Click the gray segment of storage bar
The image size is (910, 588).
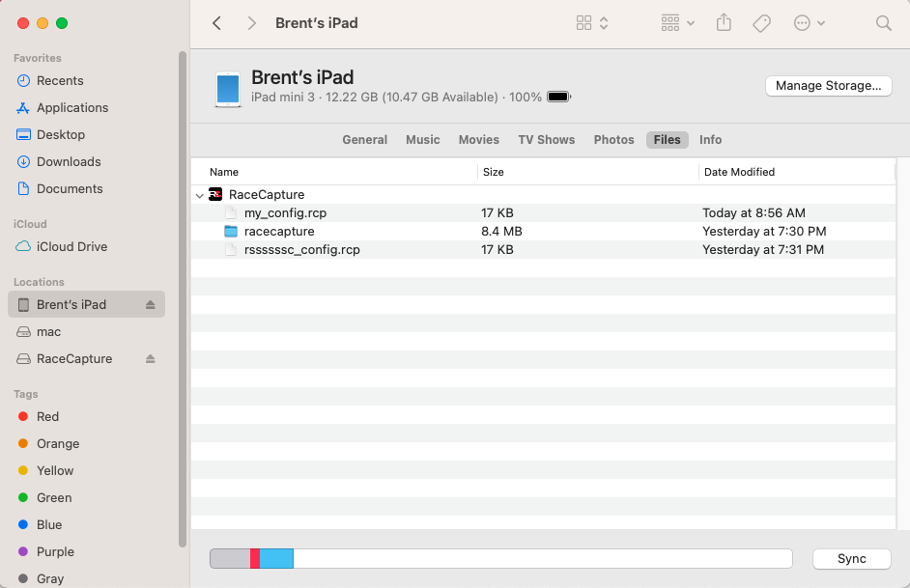coord(230,559)
